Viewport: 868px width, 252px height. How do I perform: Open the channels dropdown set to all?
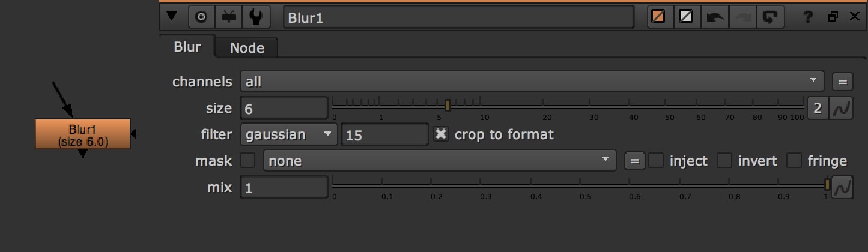(532, 81)
